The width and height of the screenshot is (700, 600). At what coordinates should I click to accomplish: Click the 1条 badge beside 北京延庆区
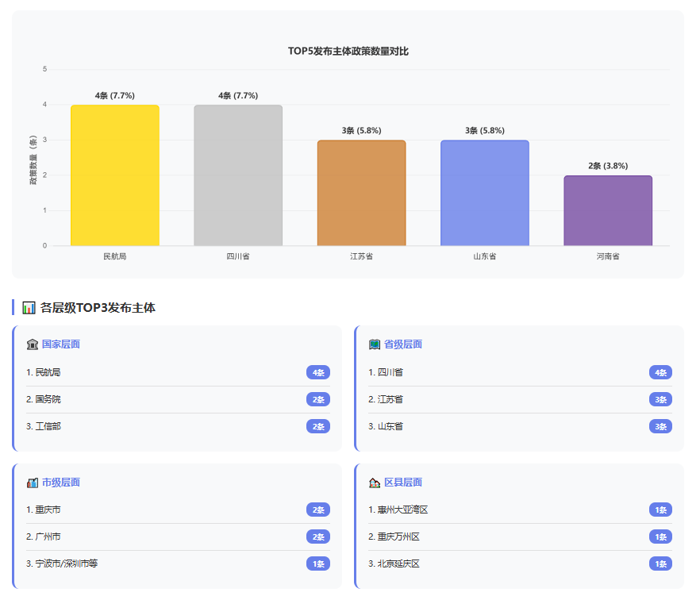pos(660,563)
